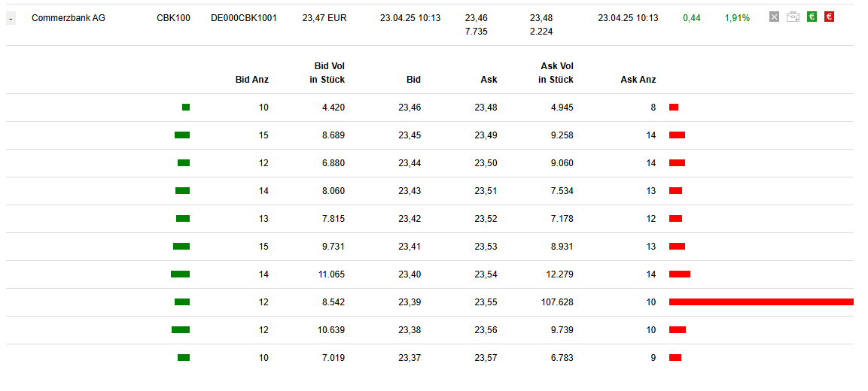The height and width of the screenshot is (391, 868).
Task: Click the Ask Anz column header
Action: click(638, 80)
